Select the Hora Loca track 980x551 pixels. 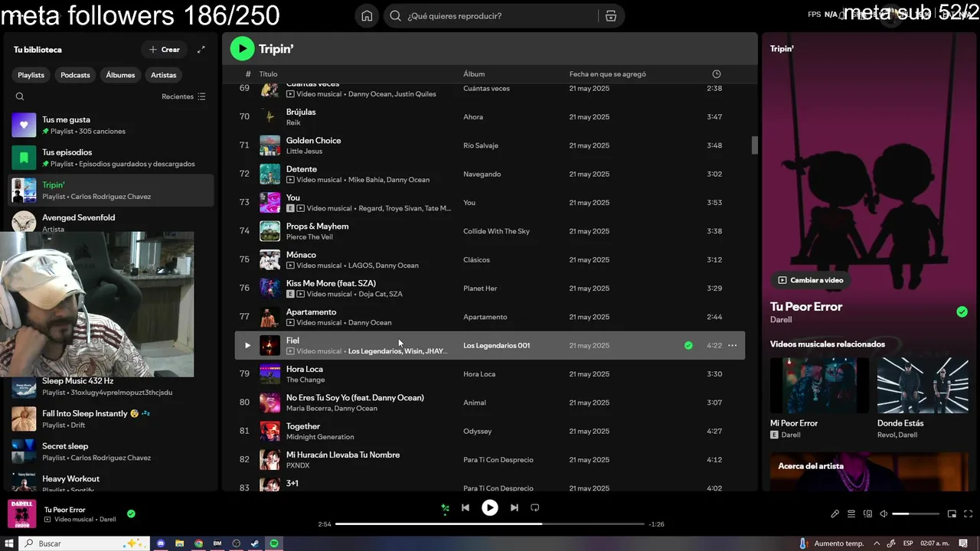(x=489, y=374)
